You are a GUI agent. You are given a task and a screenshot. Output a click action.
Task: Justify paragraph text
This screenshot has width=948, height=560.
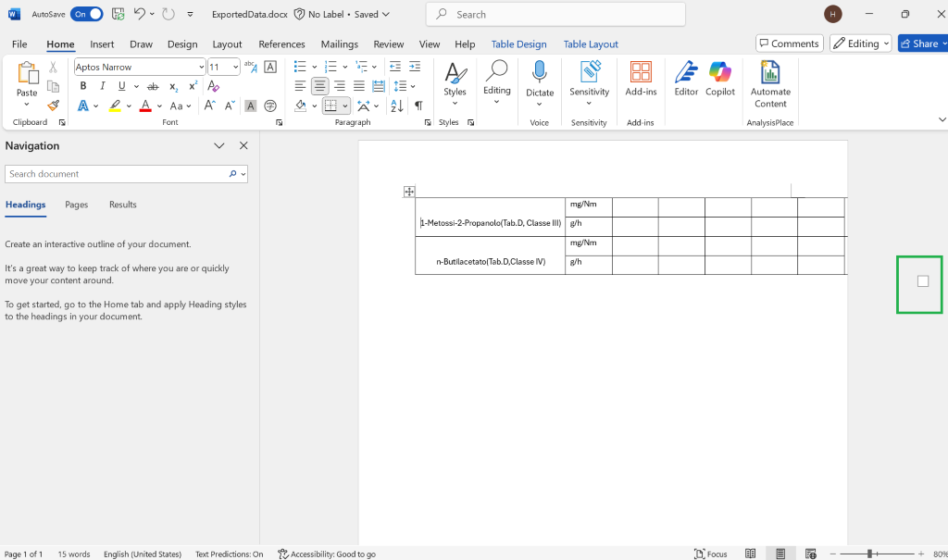[x=359, y=86]
